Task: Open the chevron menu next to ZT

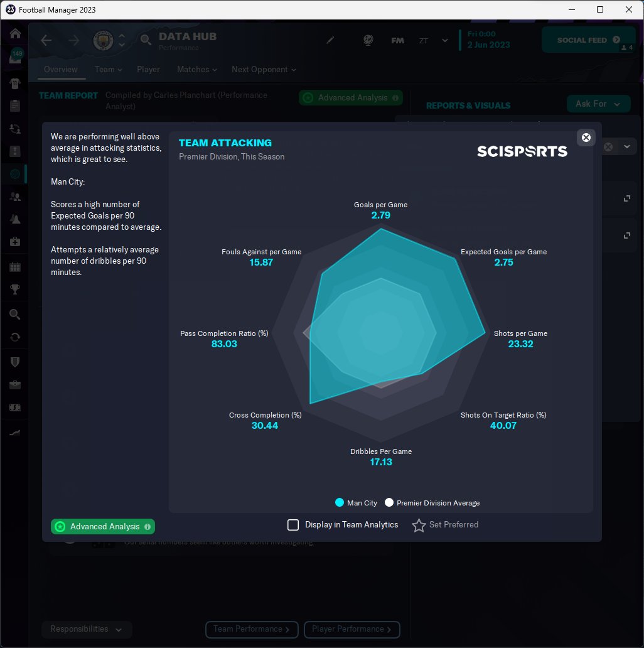Action: (445, 40)
